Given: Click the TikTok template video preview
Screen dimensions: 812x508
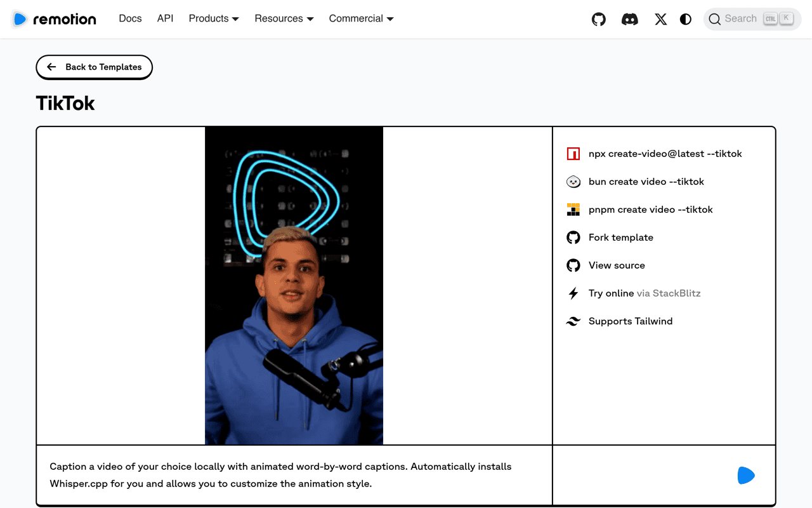Looking at the screenshot, I should pyautogui.click(x=294, y=286).
